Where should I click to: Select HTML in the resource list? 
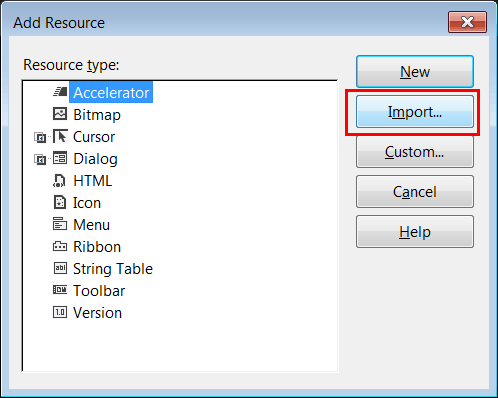pyautogui.click(x=93, y=181)
